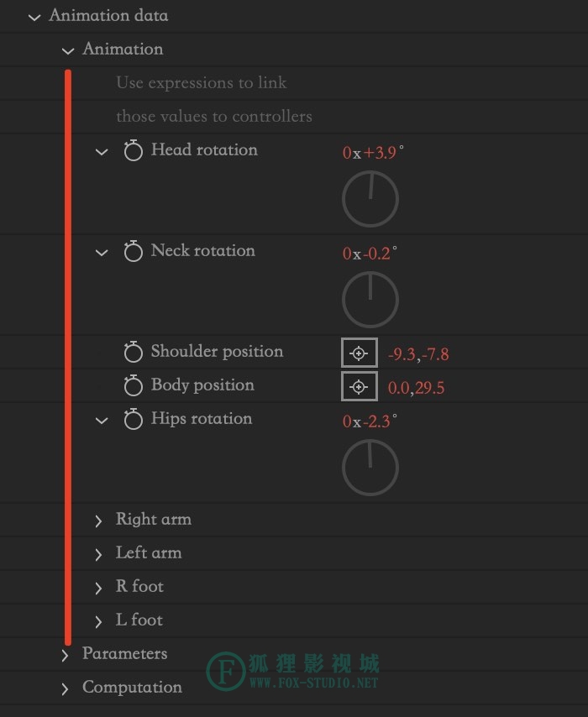Enable the Shoulder position stopwatch keyframing
Screen dimensions: 588x717
pyautogui.click(x=134, y=352)
